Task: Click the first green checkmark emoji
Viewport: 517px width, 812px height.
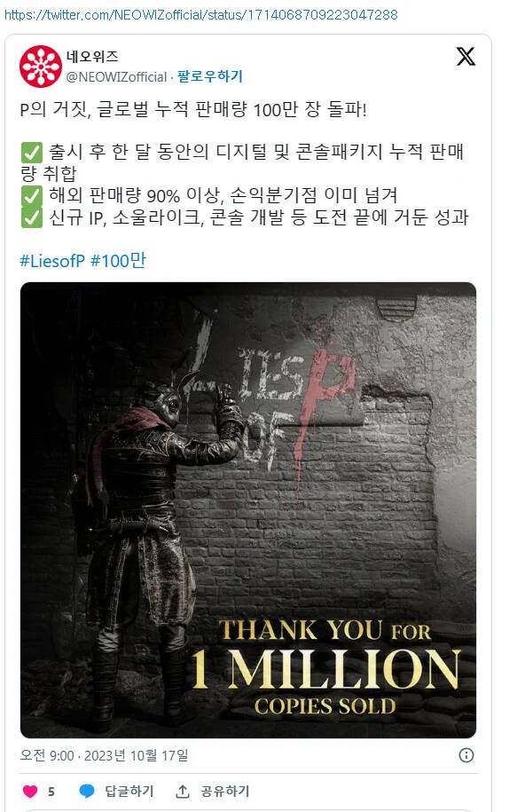Action: [x=32, y=153]
